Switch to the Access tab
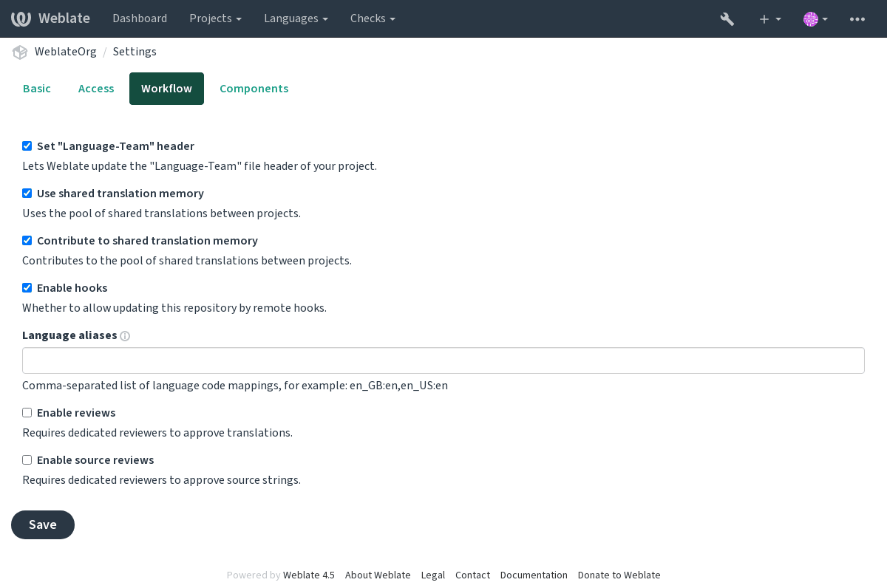 pyautogui.click(x=96, y=89)
